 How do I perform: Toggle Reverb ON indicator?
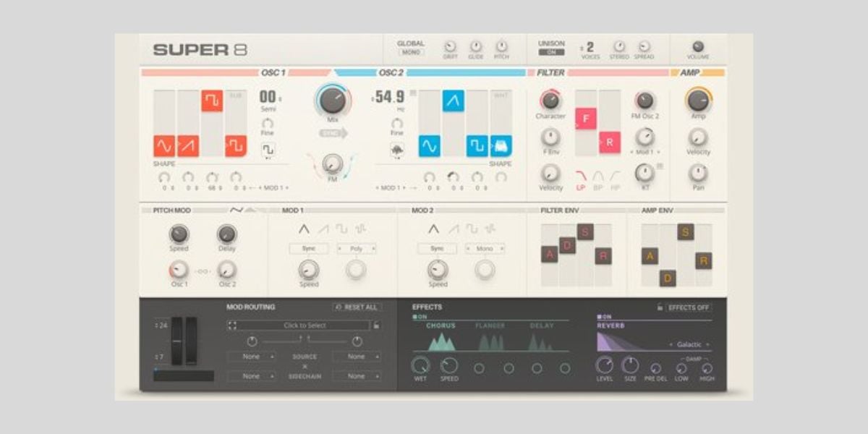pos(604,317)
